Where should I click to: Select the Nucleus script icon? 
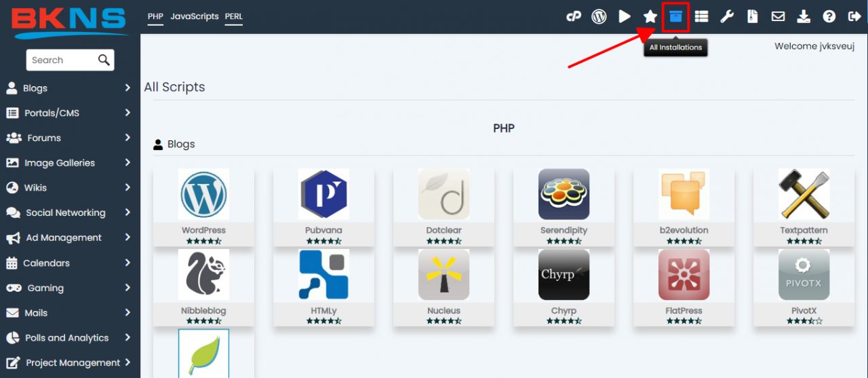click(x=443, y=274)
